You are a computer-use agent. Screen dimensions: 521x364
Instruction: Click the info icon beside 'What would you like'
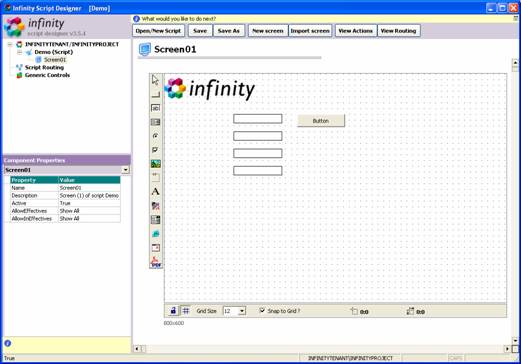pos(136,19)
